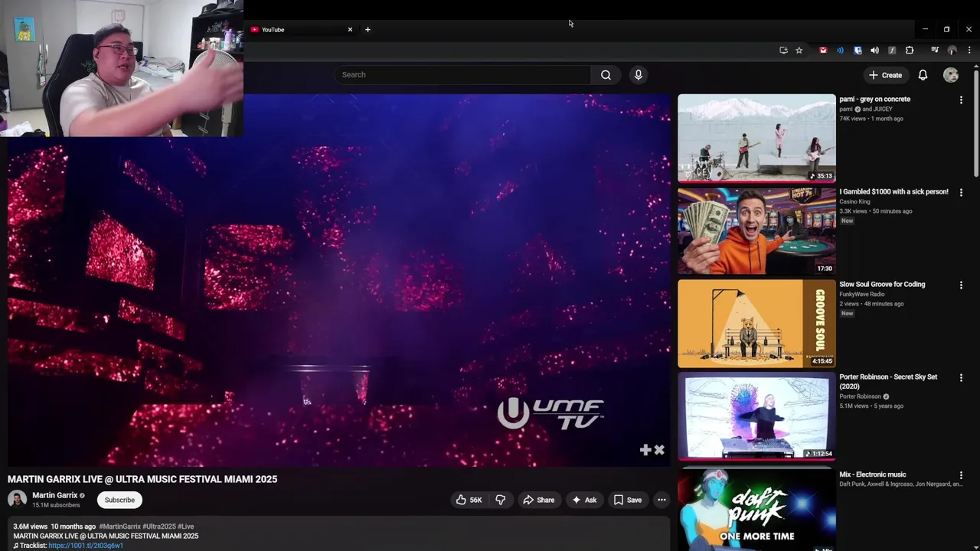Open the Chrome three-dot menu

pos(969,51)
